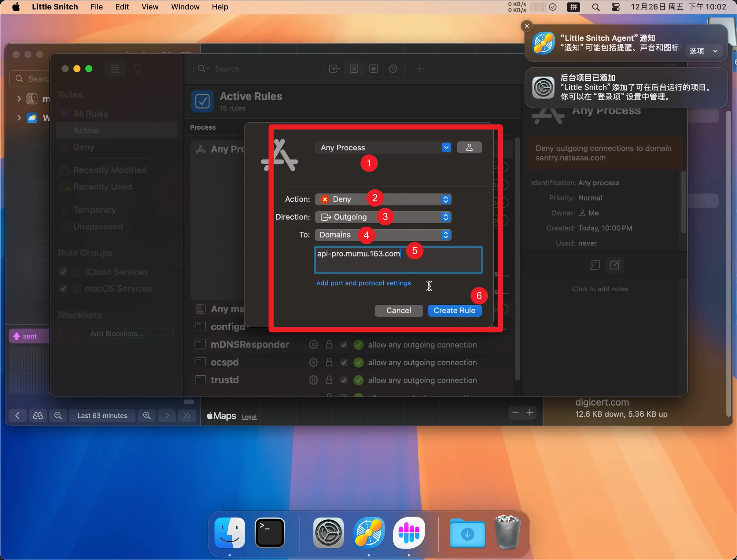Toggle the ocspd rule enabled checkbox

[x=344, y=362]
